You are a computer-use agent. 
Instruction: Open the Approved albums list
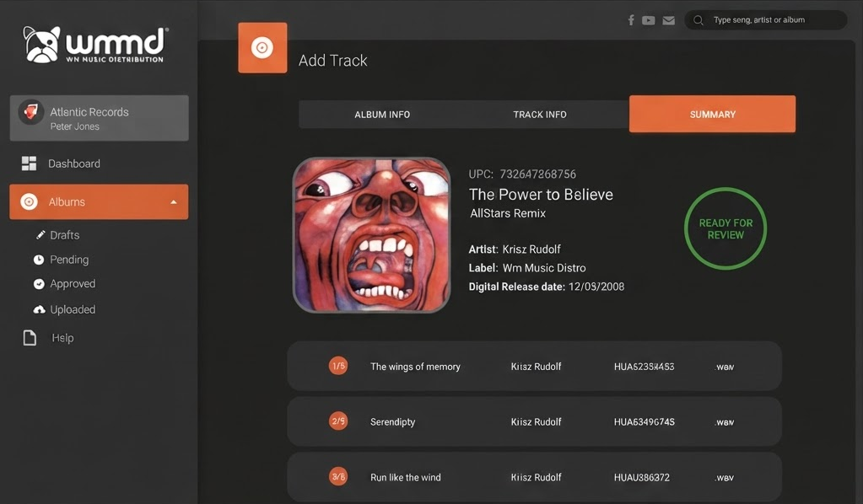(x=73, y=283)
